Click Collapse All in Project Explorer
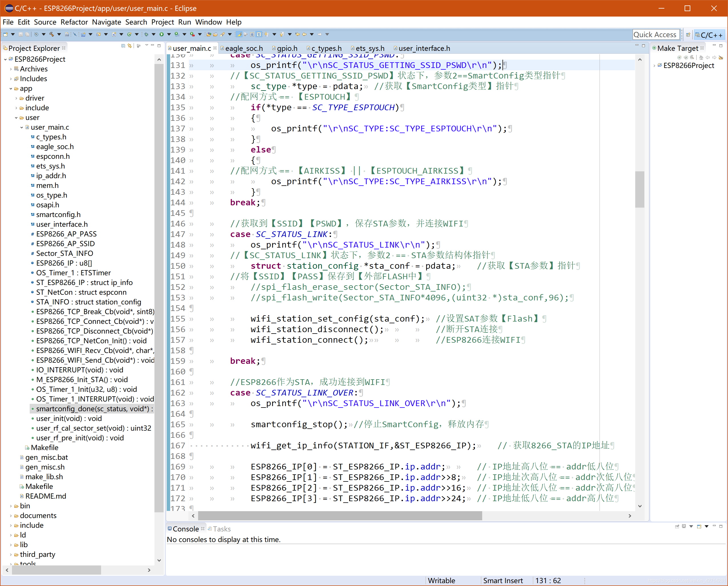This screenshot has width=728, height=586. [x=123, y=46]
